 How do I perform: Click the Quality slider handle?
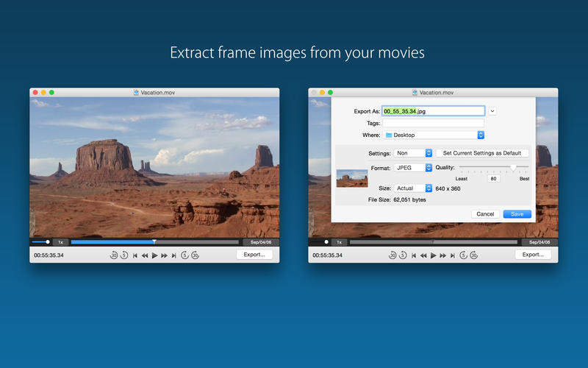click(512, 168)
